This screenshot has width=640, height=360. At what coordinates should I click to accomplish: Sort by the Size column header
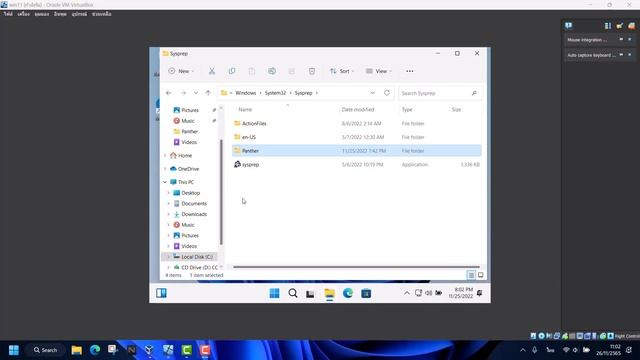tap(456, 109)
